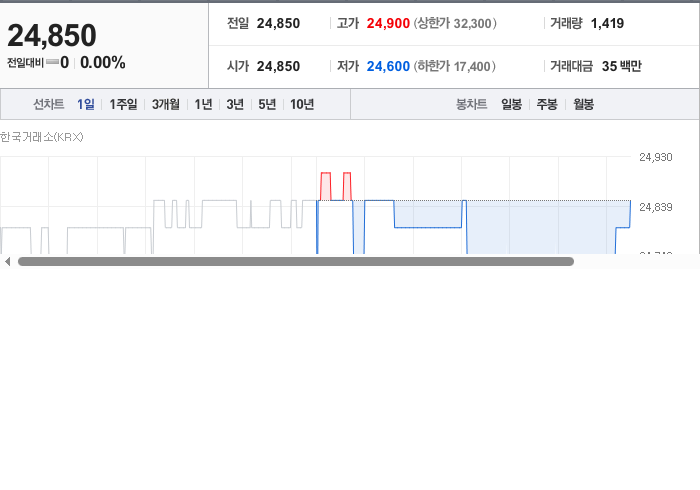
Task: Click the 24,930 axis label
Action: coord(656,157)
